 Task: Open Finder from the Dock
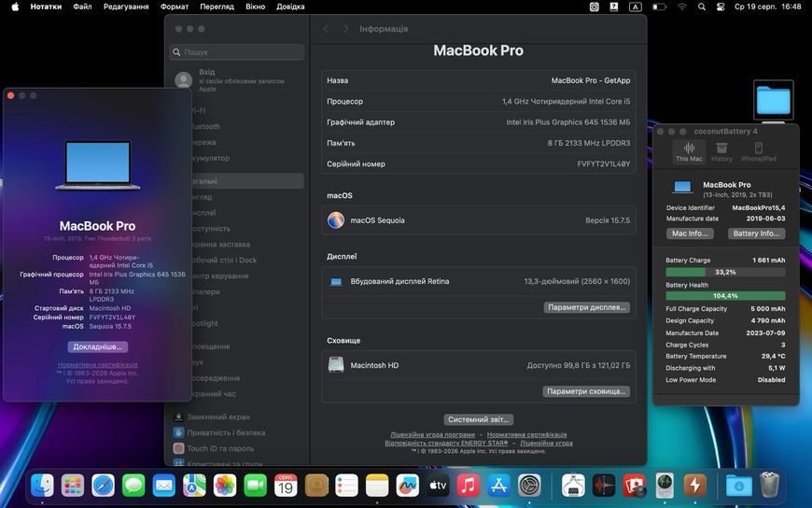(x=42, y=486)
